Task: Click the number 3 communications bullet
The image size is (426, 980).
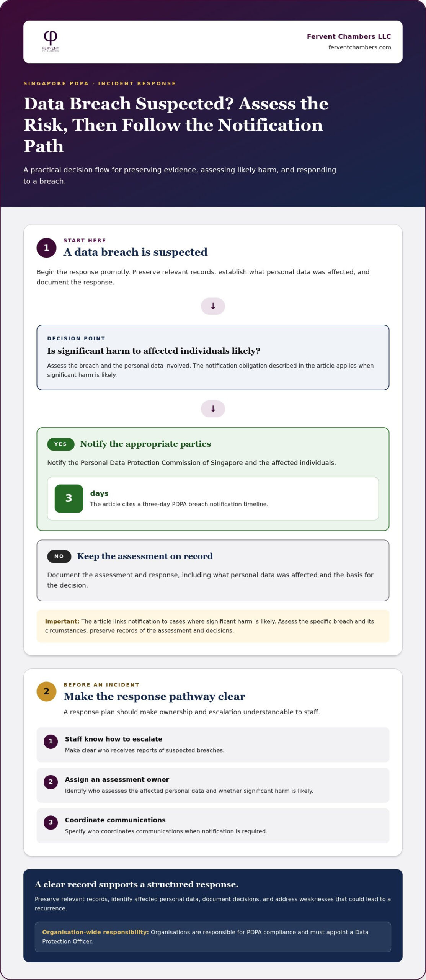Action: (51, 823)
